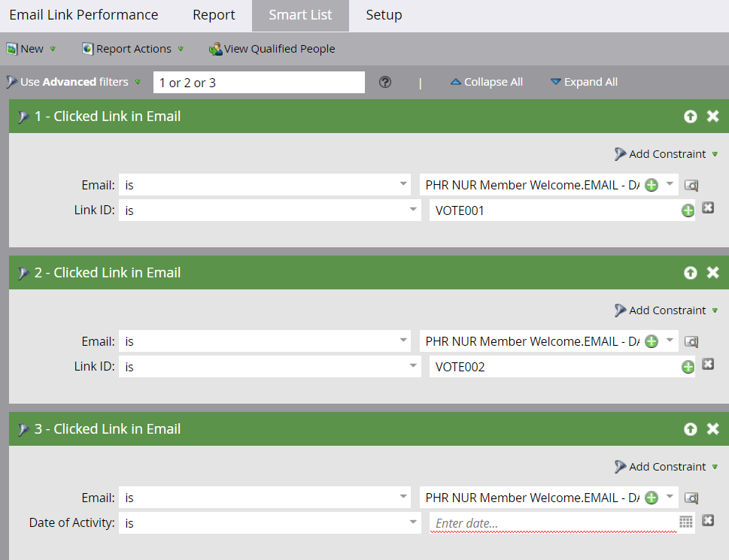Open Add Constraint dropdown in filter 1
729x560 pixels.
(666, 154)
